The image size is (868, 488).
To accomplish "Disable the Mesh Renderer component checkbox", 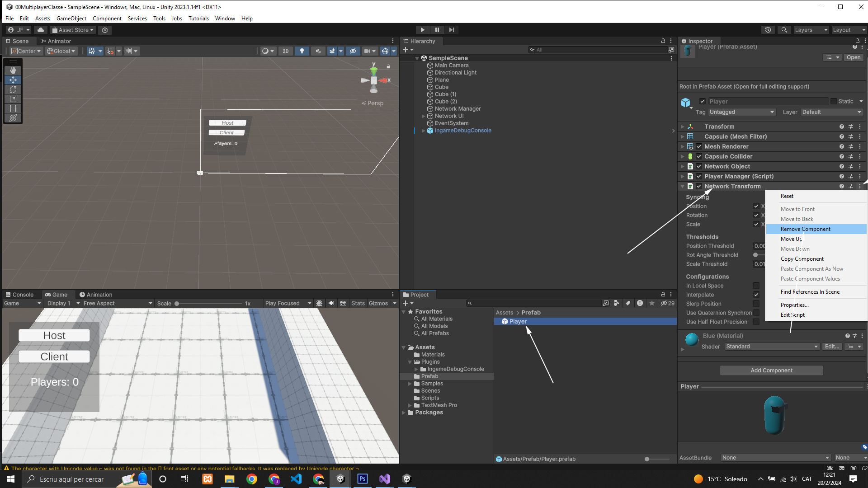I will point(699,146).
